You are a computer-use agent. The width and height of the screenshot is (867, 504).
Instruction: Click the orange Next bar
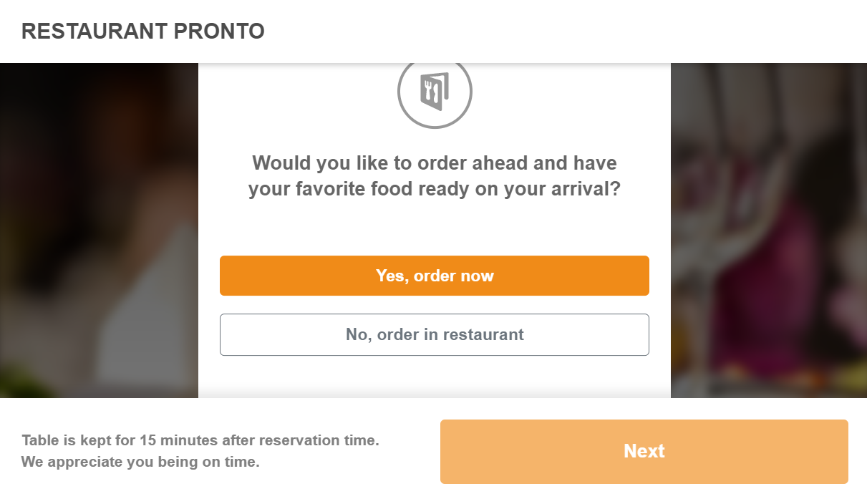pos(644,451)
